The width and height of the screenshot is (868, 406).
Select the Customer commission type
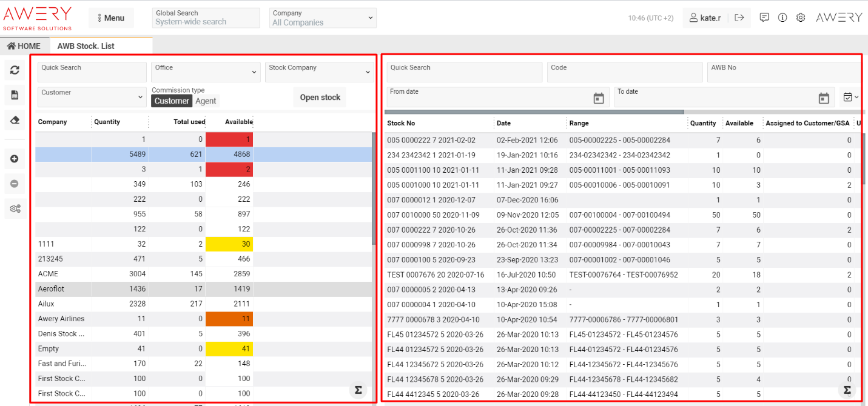(172, 101)
